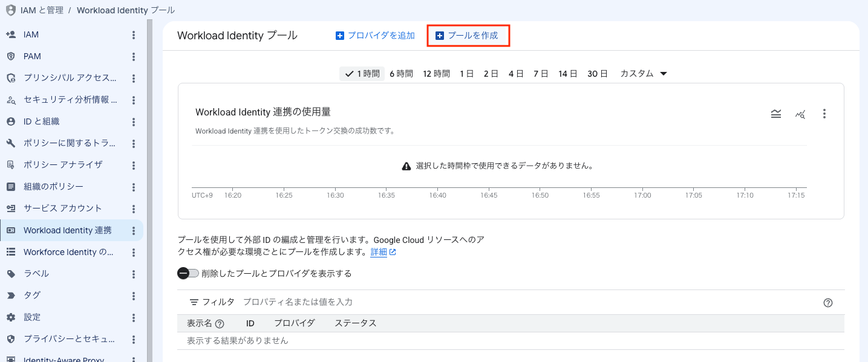868x362 pixels.
Task: Click the Workload Identity 連携 sidebar icon
Action: 11,230
